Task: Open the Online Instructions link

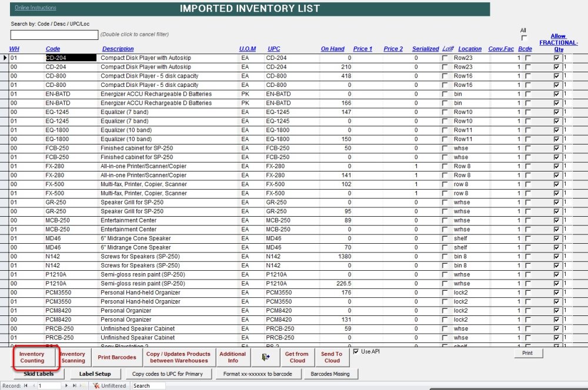Action: coord(35,8)
